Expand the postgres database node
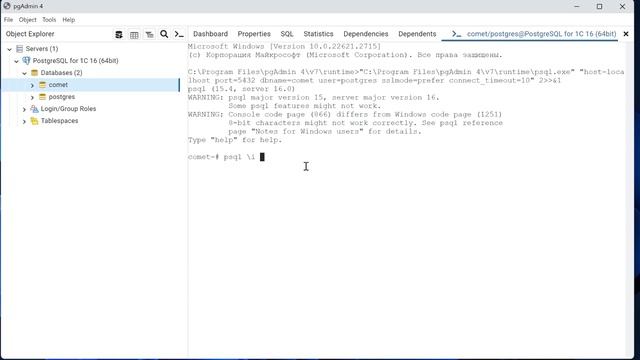The image size is (640, 360). tap(32, 97)
